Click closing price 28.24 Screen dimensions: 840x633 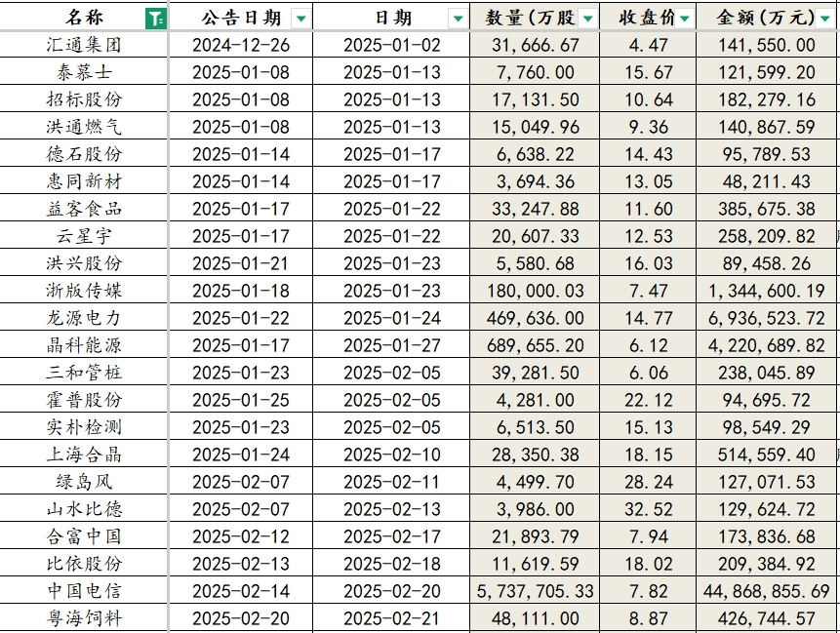pyautogui.click(x=648, y=482)
